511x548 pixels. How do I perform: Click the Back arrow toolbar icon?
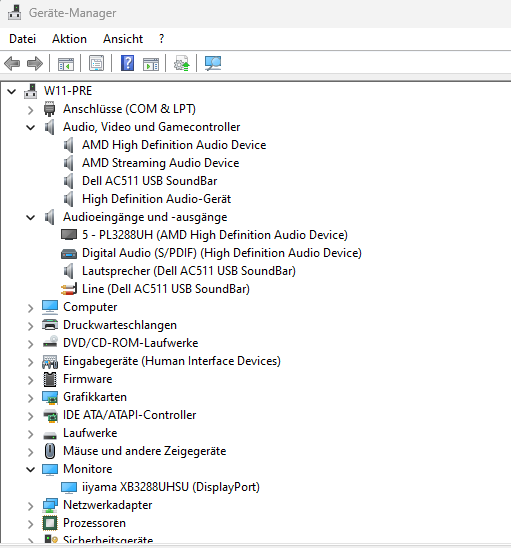pyautogui.click(x=12, y=64)
